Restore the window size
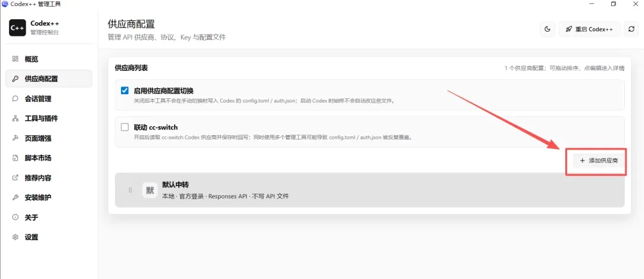This screenshot has height=279, width=644. click(x=614, y=4)
